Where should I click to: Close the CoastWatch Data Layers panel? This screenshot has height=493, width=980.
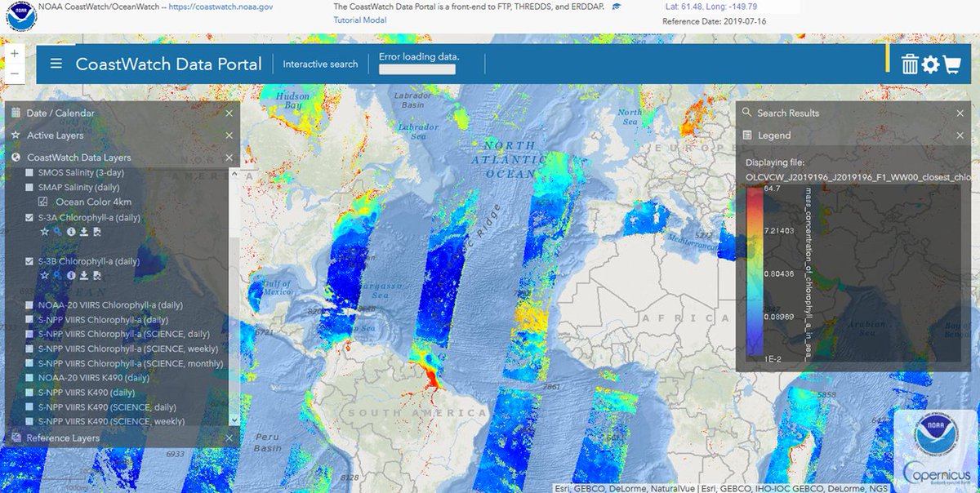229,158
